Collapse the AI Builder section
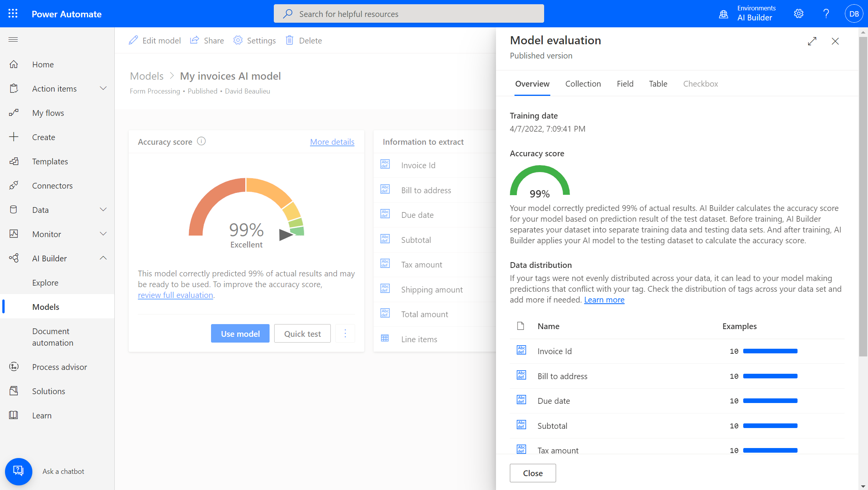The image size is (868, 490). click(103, 258)
